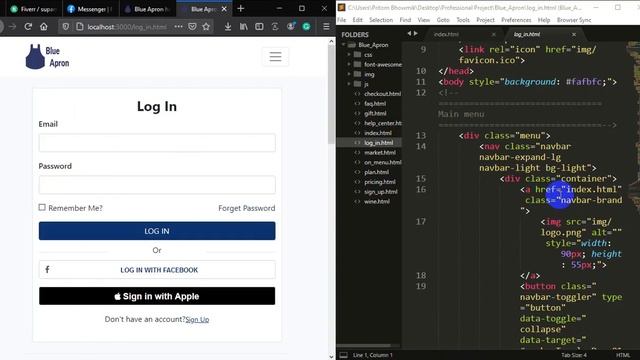
Task: Click inside the Password input field
Action: [157, 185]
